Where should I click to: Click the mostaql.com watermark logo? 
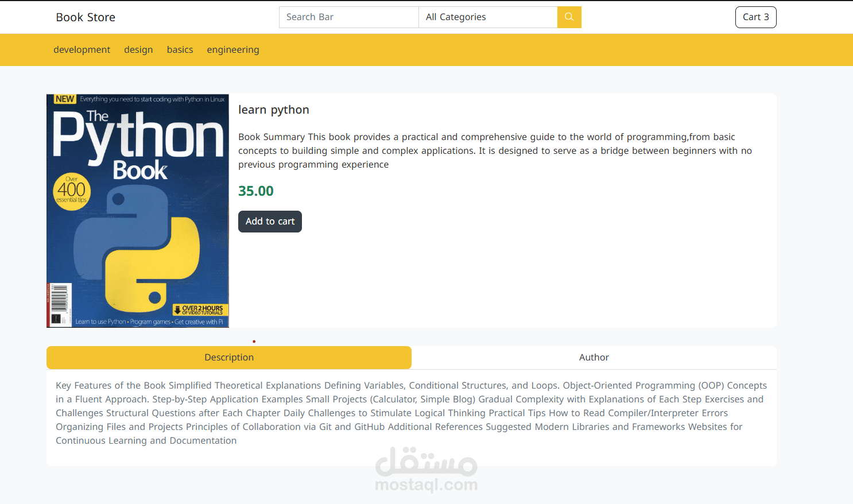coord(426,470)
